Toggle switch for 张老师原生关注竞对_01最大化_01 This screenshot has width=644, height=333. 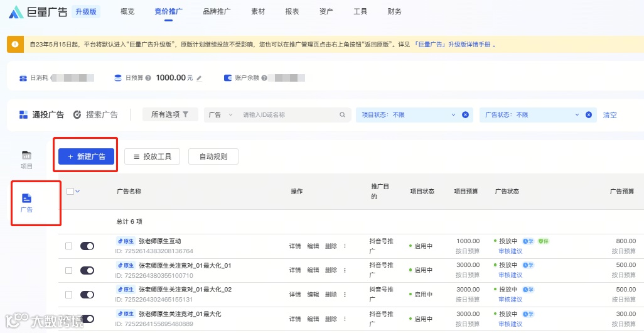coord(87,270)
